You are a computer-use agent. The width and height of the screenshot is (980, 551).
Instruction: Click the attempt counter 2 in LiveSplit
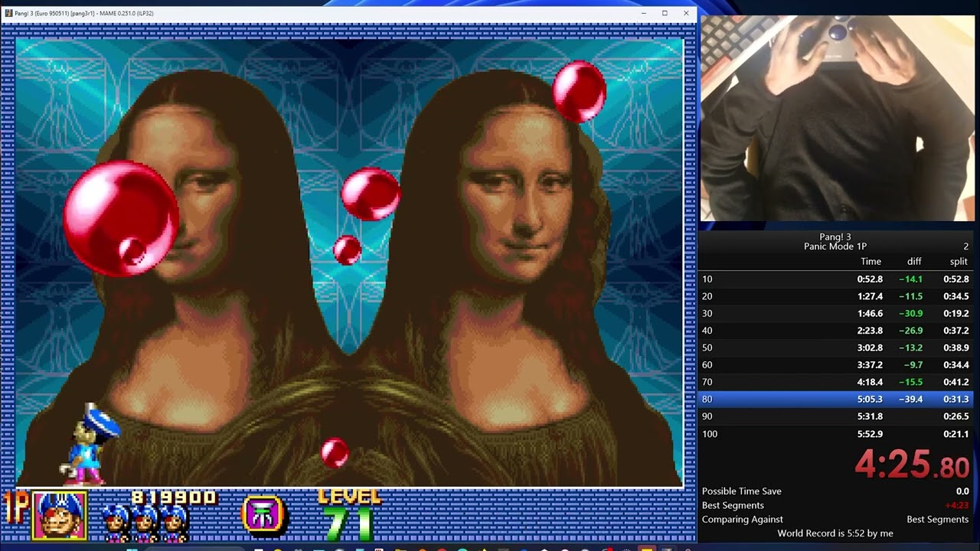(x=965, y=246)
